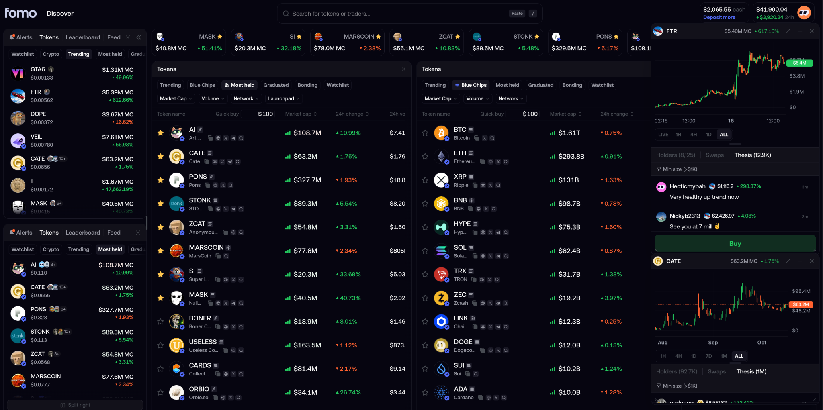The image size is (823, 410).
Task: Unstar the PONS token row
Action: [161, 180]
